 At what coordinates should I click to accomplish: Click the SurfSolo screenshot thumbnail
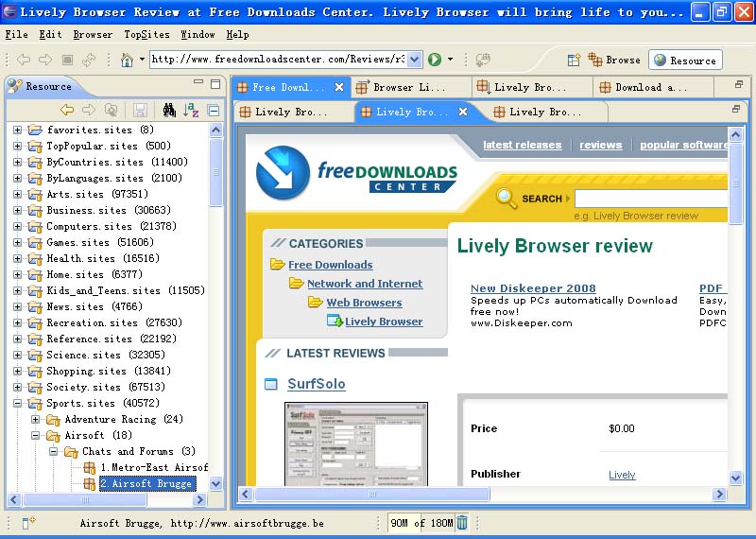pos(356,443)
